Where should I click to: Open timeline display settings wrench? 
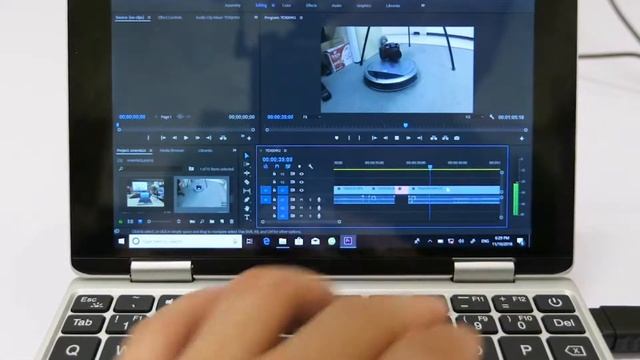pos(311,167)
